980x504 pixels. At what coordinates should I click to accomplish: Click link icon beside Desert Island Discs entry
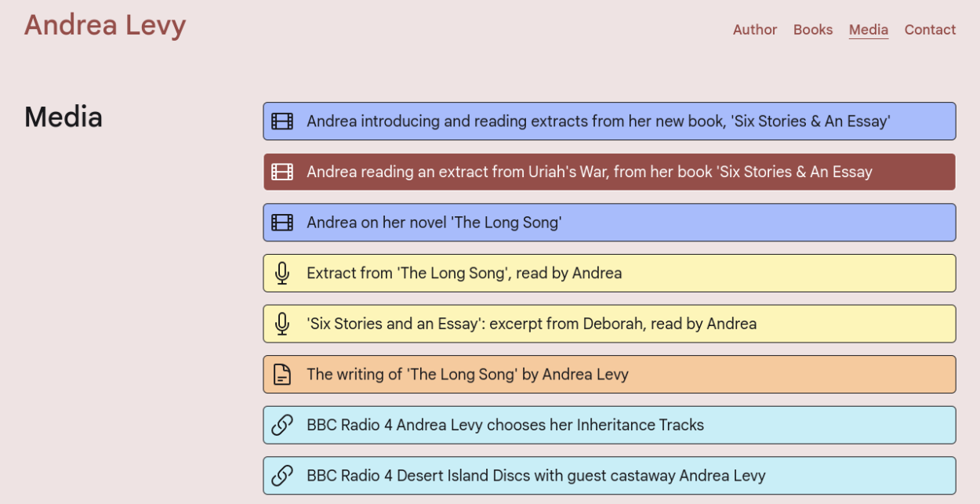coord(282,476)
